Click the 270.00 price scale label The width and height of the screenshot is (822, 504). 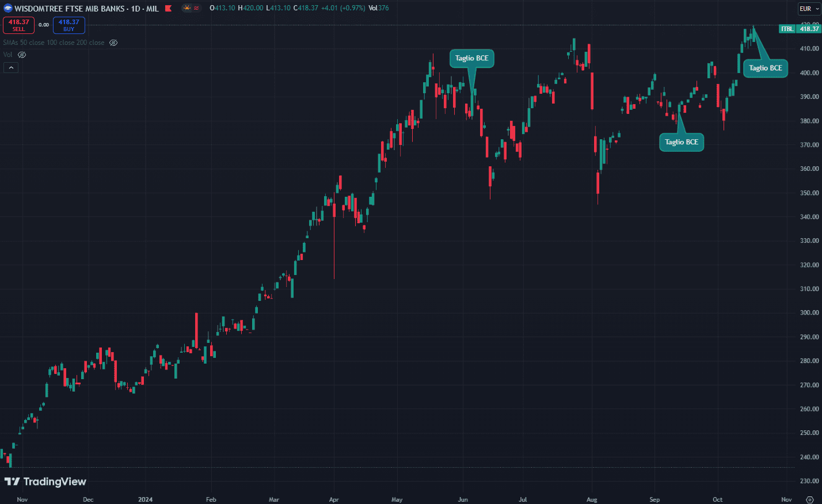click(x=809, y=385)
